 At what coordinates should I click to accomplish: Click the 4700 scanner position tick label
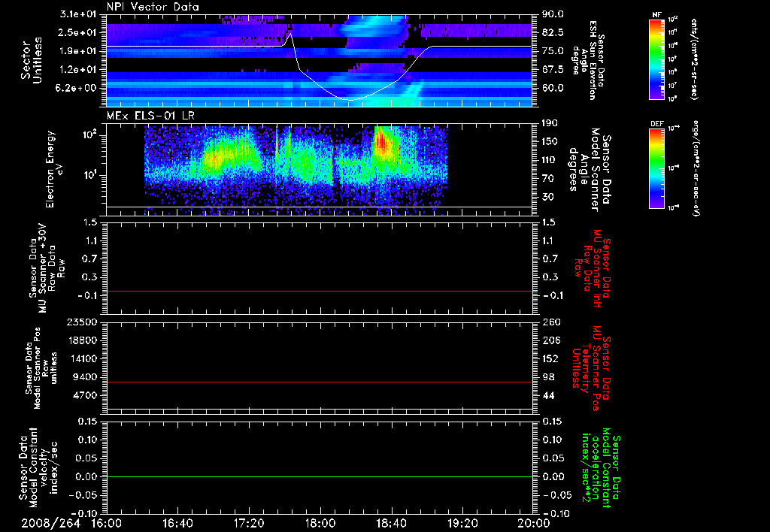(86, 395)
